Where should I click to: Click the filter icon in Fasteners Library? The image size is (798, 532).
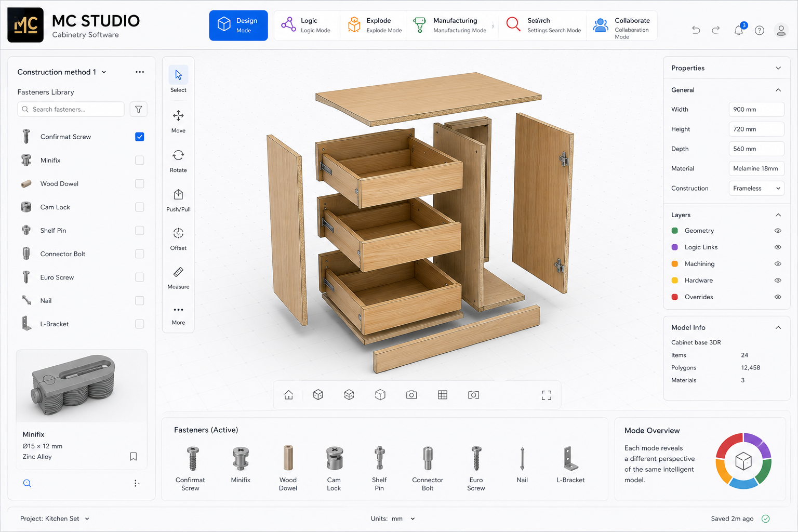point(139,109)
